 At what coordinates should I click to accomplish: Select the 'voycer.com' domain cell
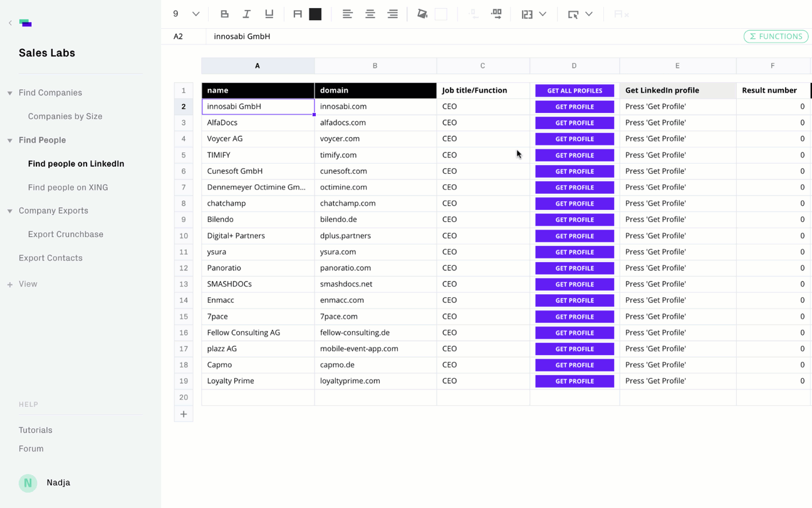point(375,139)
